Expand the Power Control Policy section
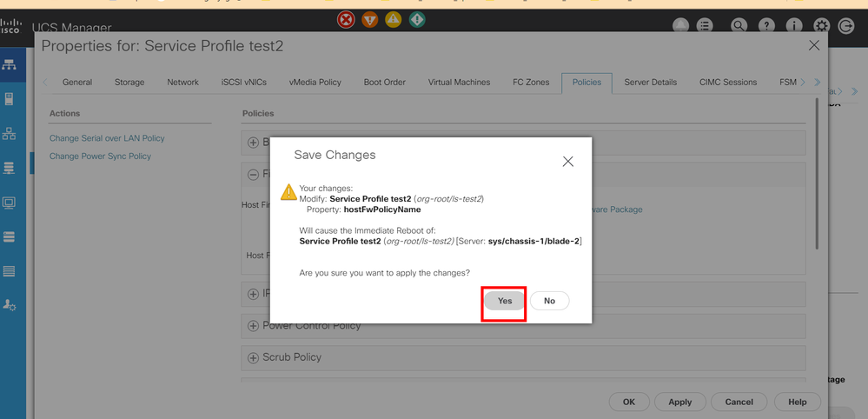This screenshot has width=868, height=419. click(x=253, y=326)
